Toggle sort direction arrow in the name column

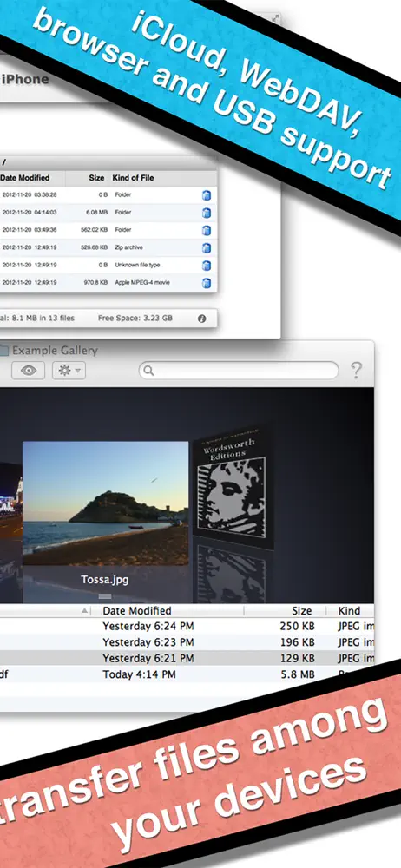[x=85, y=611]
